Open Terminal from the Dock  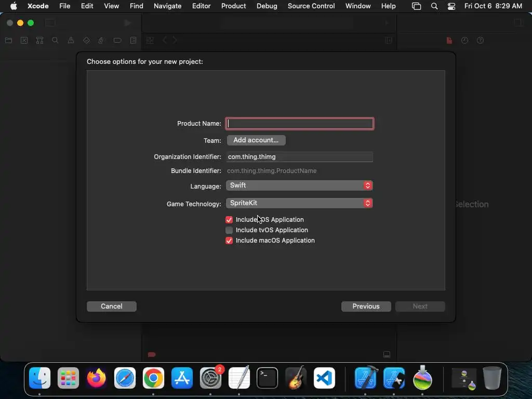click(x=268, y=378)
